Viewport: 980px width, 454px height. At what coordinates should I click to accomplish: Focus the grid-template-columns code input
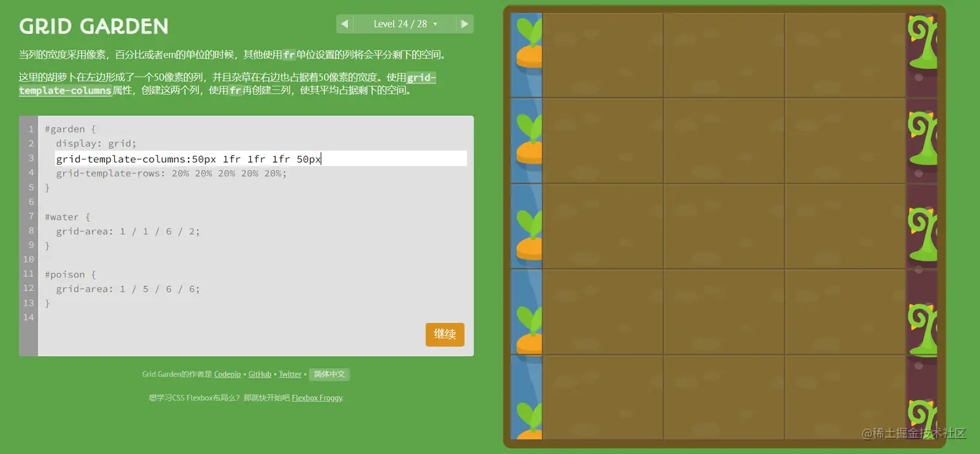(x=261, y=158)
